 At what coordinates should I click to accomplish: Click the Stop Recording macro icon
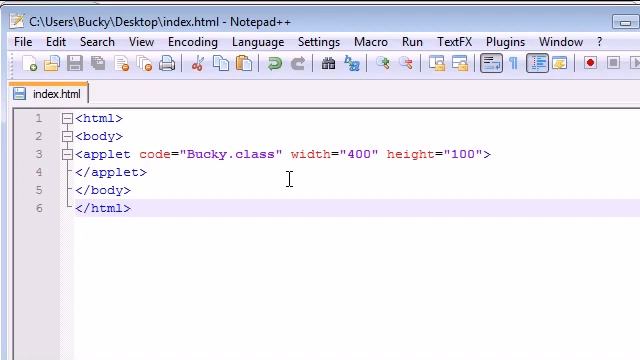click(x=613, y=63)
